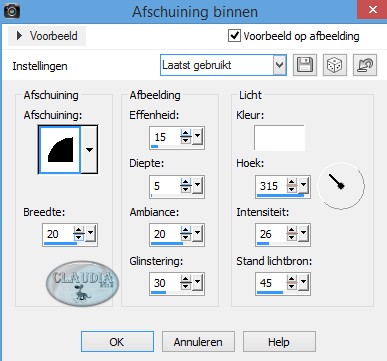Screen dimensions: 387x361
Task: Click the Glinstering spinner arrows
Action: (x=186, y=283)
